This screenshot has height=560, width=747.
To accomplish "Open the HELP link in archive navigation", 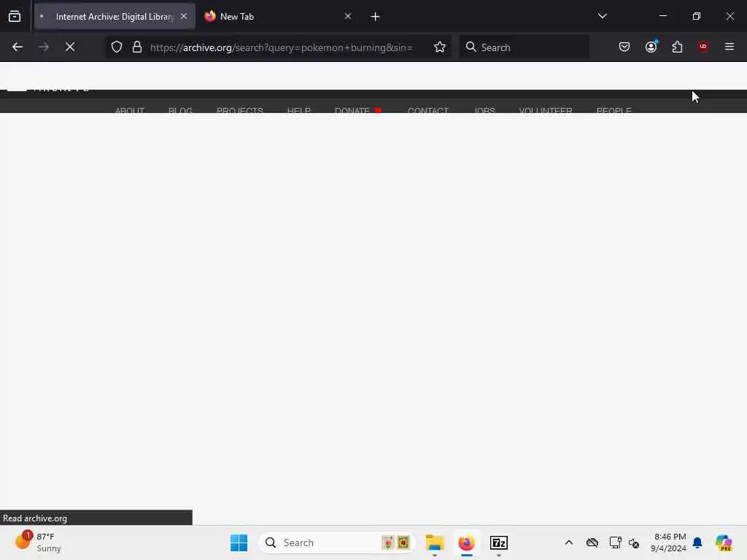I will [x=298, y=110].
